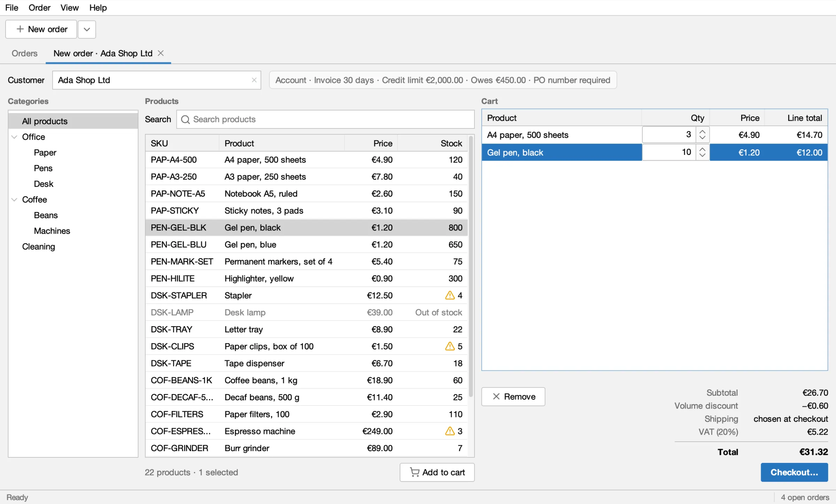Proceed with the Checkout button
Viewport: 836px width, 504px height.
coord(794,472)
